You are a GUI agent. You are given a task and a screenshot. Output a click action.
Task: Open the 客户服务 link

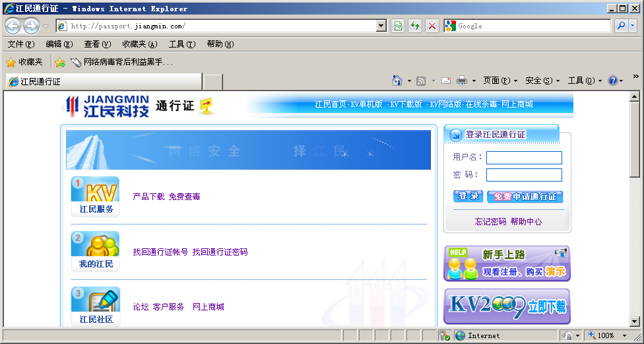(169, 307)
